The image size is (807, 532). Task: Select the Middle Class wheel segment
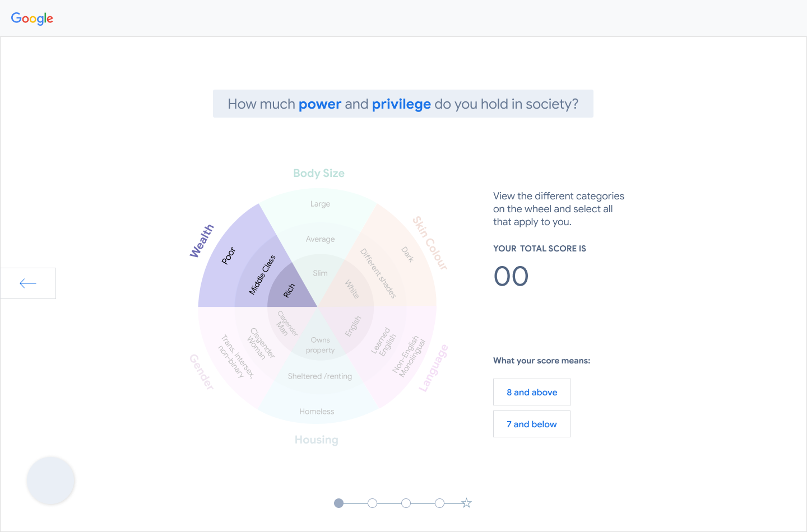(262, 275)
